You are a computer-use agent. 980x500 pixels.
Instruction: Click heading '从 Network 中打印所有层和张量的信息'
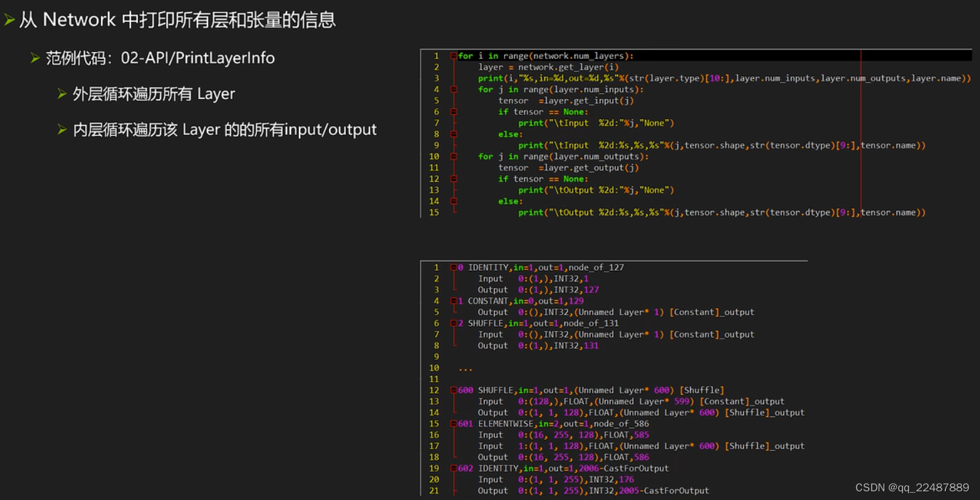pyautogui.click(x=177, y=20)
